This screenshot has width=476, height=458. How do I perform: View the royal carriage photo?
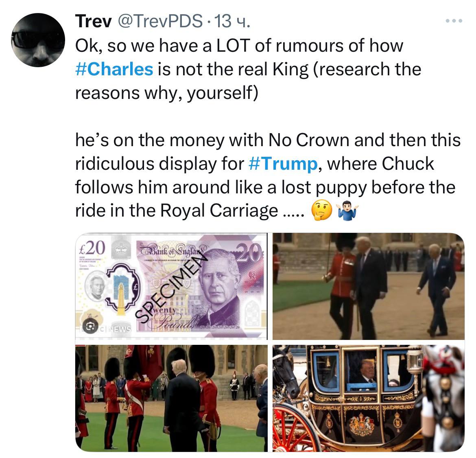pyautogui.click(x=369, y=398)
